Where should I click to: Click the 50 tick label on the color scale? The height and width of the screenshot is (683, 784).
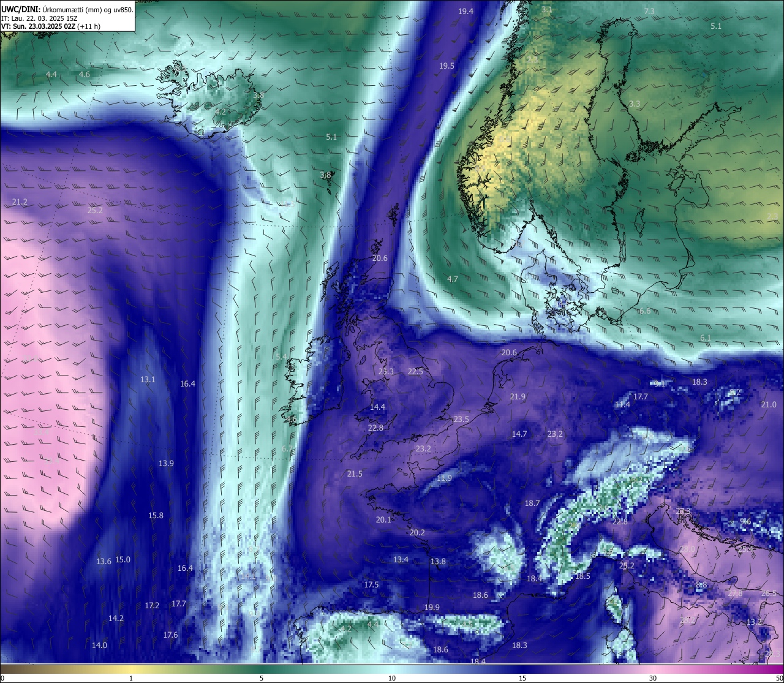(x=779, y=678)
